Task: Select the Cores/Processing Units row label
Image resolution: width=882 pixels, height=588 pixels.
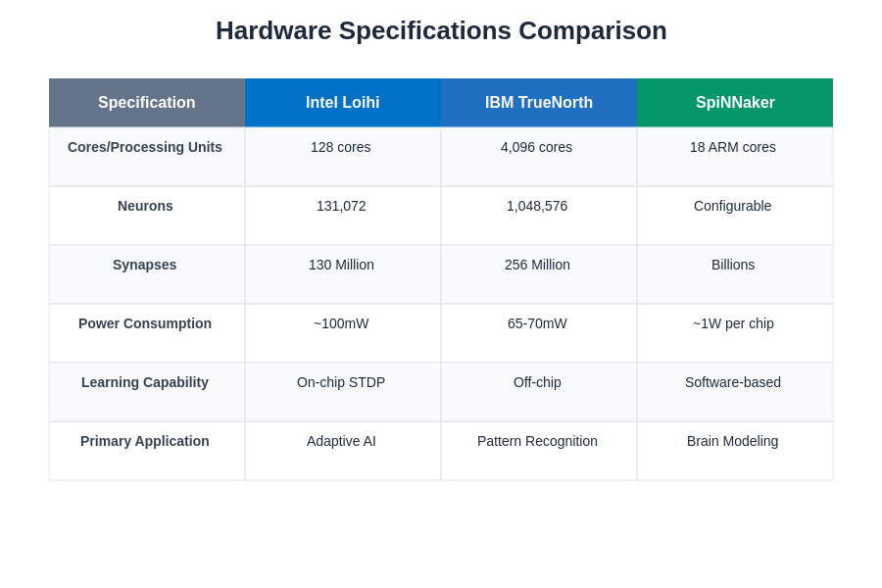Action: coord(145,147)
